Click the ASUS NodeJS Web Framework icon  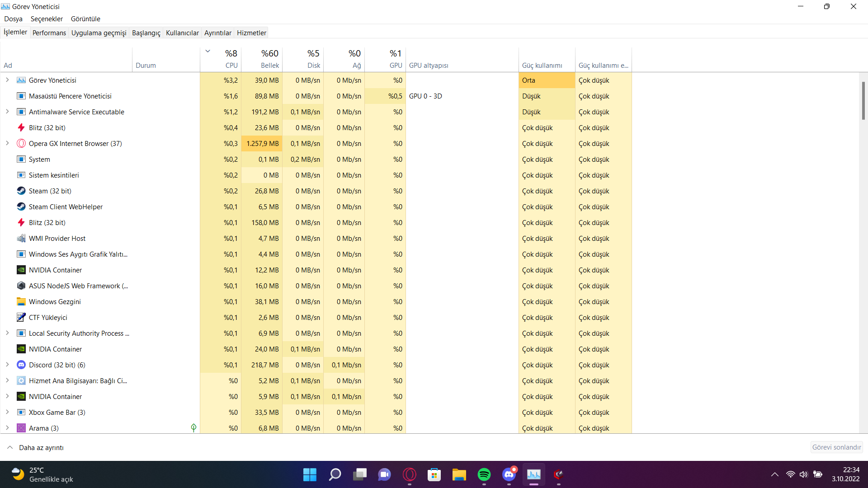click(x=21, y=286)
